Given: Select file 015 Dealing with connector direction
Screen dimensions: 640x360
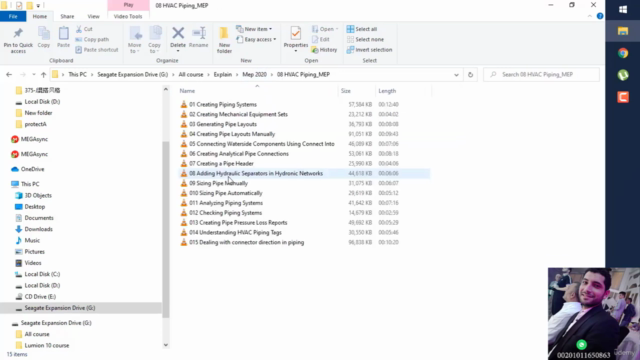Looking at the screenshot, I should tap(247, 242).
